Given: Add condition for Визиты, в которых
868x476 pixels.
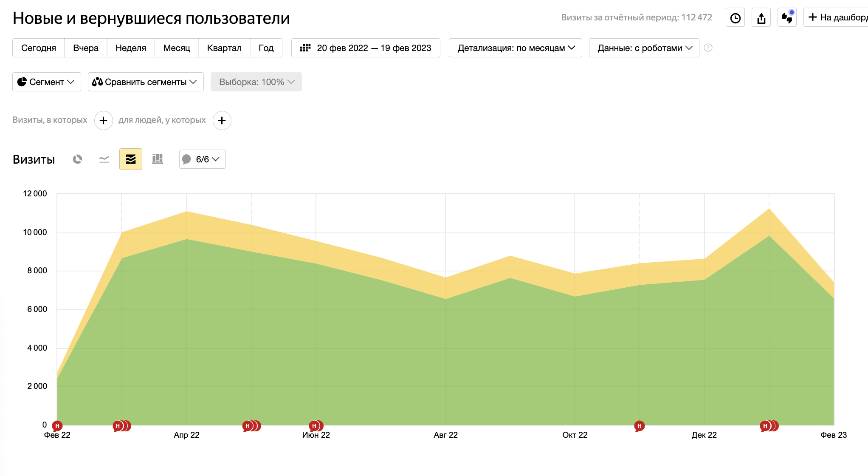Looking at the screenshot, I should pyautogui.click(x=103, y=120).
